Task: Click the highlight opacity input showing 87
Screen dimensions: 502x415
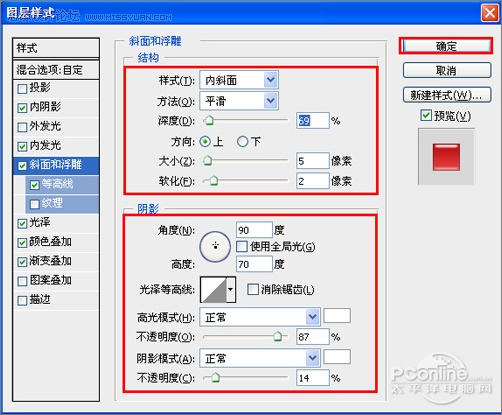Action: point(313,337)
